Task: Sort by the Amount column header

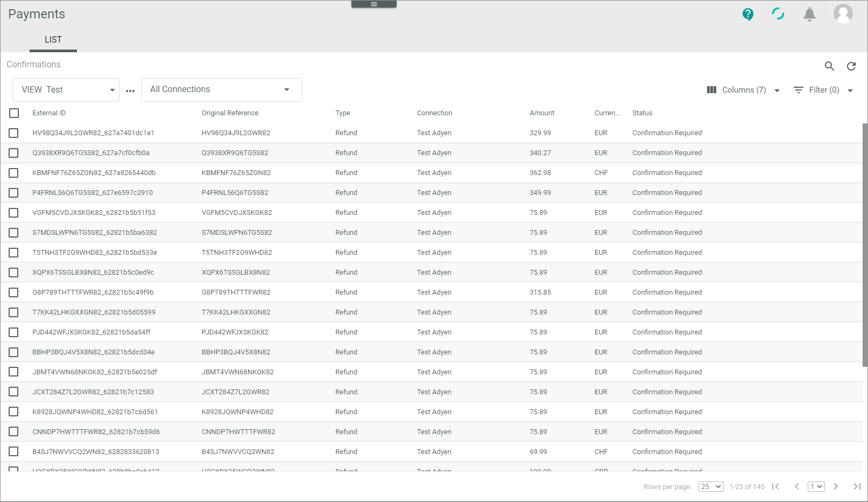Action: [x=541, y=113]
